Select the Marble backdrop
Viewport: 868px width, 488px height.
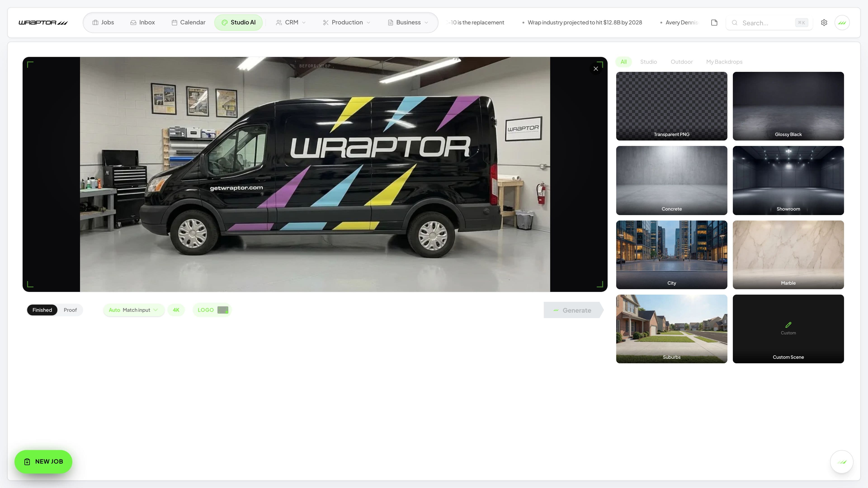(x=788, y=255)
